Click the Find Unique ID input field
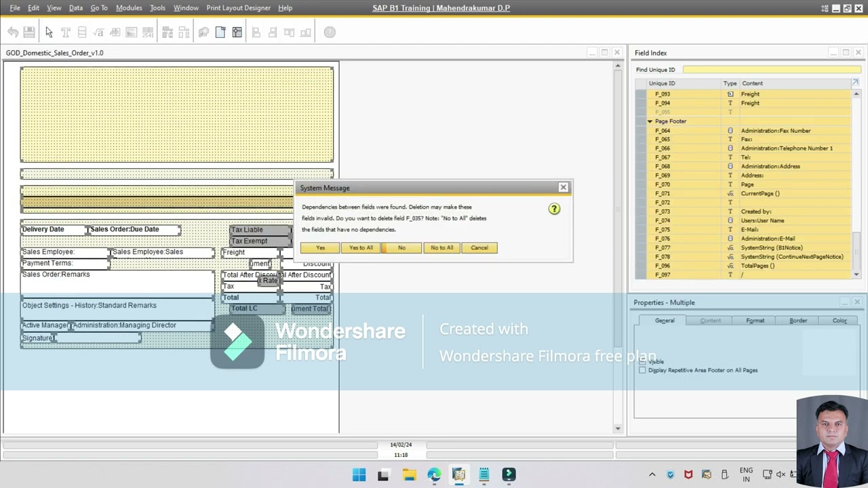Screen dimensions: 868x488 772,69
